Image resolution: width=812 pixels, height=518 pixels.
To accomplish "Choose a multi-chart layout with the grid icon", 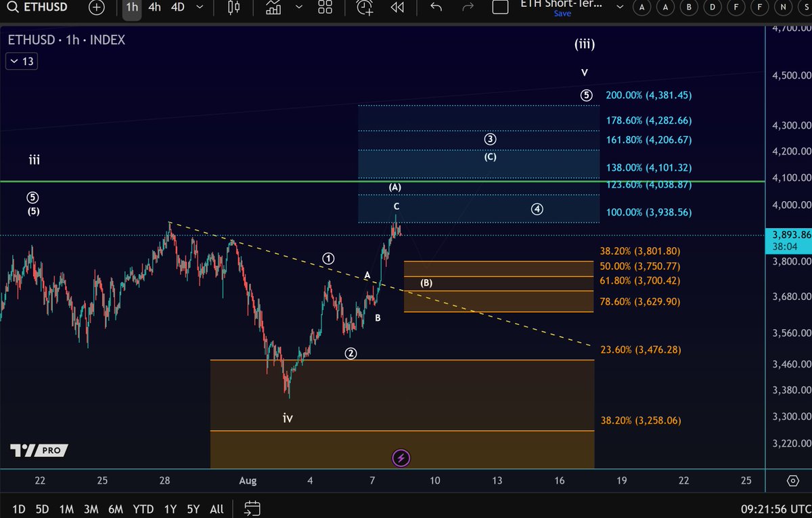I will pos(325,7).
